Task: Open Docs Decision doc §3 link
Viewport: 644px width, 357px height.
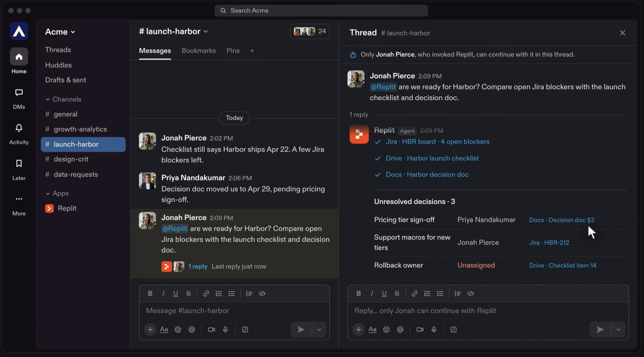Action: (561, 220)
